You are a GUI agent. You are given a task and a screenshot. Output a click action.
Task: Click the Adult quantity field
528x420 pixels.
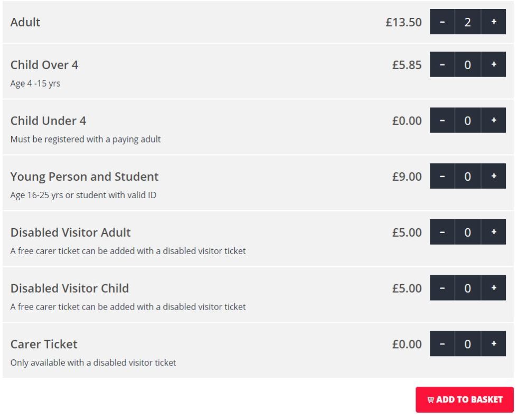(468, 22)
